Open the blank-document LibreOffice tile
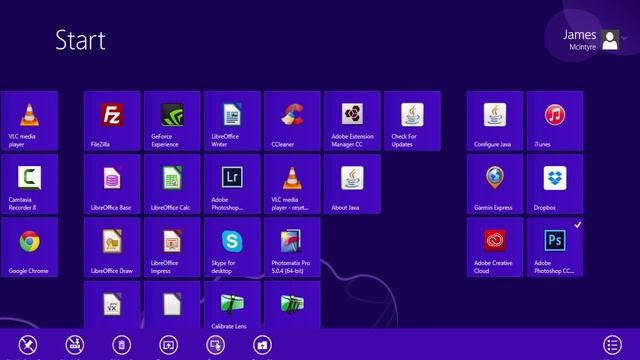Image resolution: width=640 pixels, height=360 pixels. tap(172, 304)
